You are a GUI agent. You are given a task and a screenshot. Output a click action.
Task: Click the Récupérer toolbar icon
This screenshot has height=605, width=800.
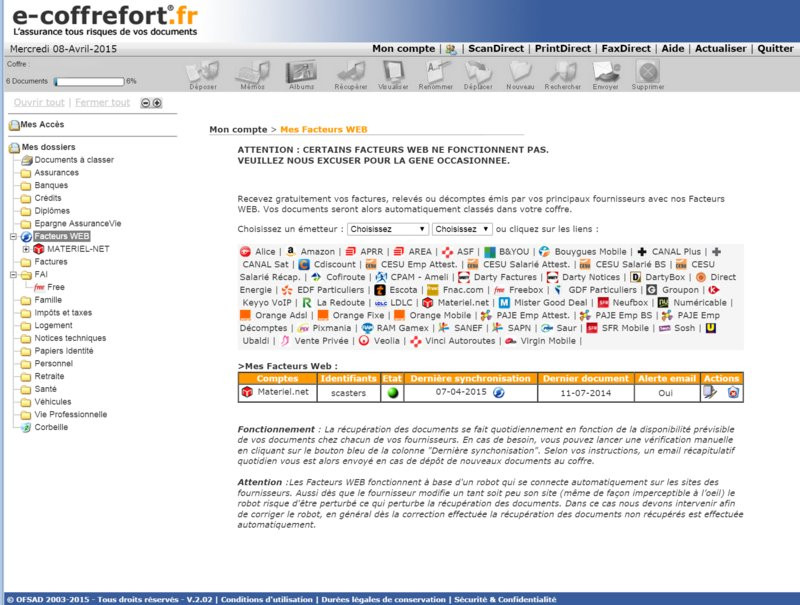click(x=351, y=72)
